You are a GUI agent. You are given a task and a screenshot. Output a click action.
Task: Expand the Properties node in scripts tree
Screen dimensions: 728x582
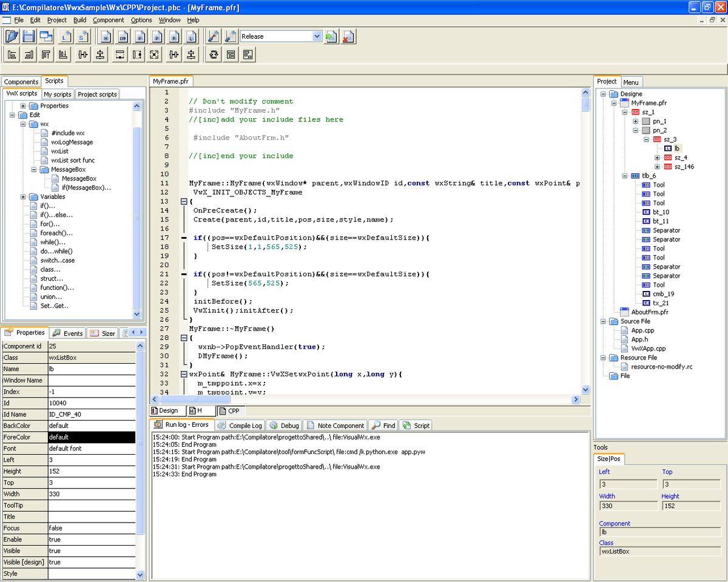tap(23, 106)
